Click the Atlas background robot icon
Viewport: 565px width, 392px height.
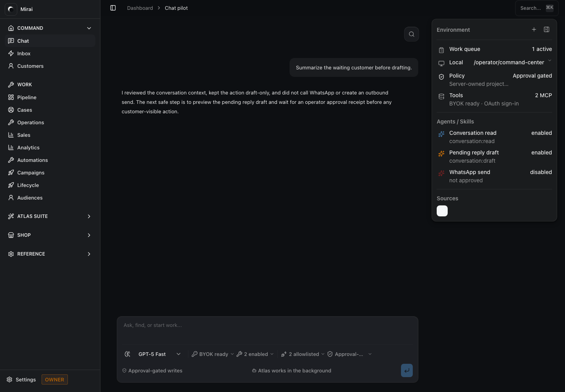(254, 370)
